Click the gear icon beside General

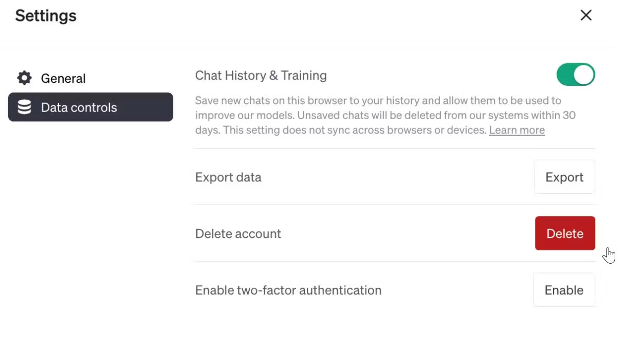(x=24, y=78)
